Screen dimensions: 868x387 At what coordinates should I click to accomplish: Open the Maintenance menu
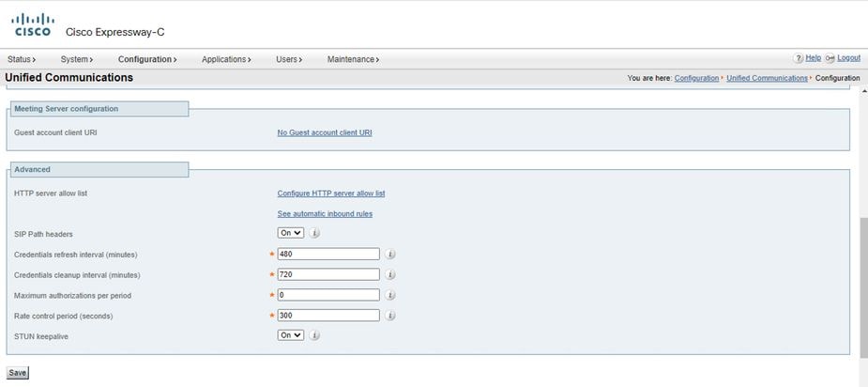click(x=353, y=59)
